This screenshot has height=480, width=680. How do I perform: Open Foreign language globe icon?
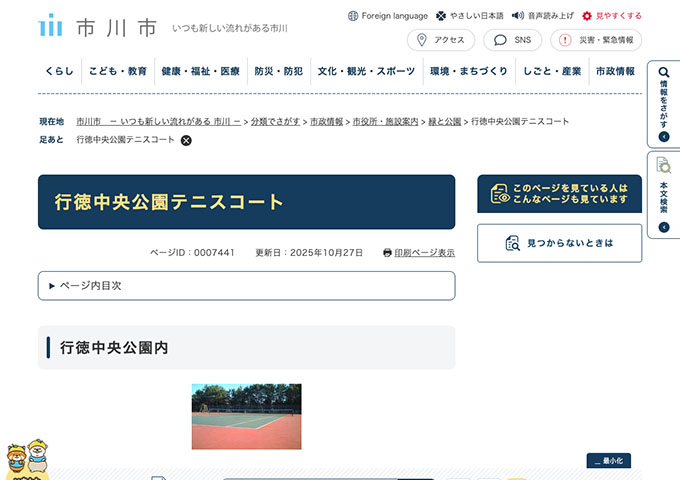coord(353,16)
